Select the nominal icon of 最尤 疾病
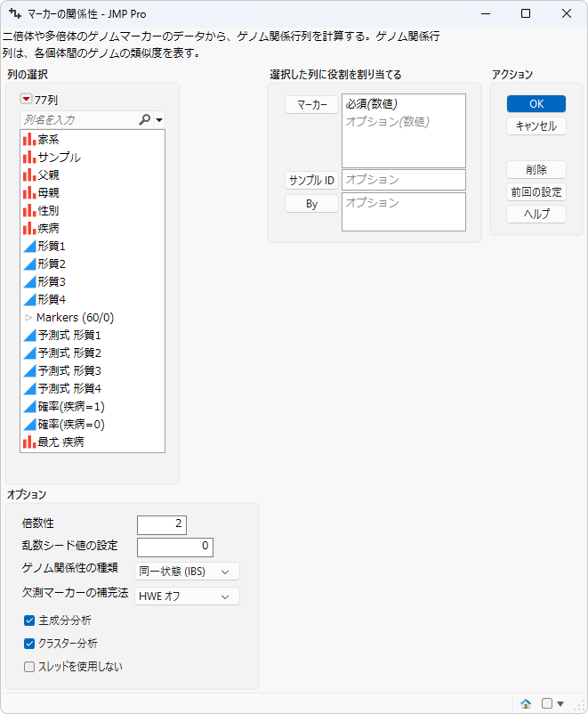This screenshot has width=588, height=714. click(x=29, y=442)
